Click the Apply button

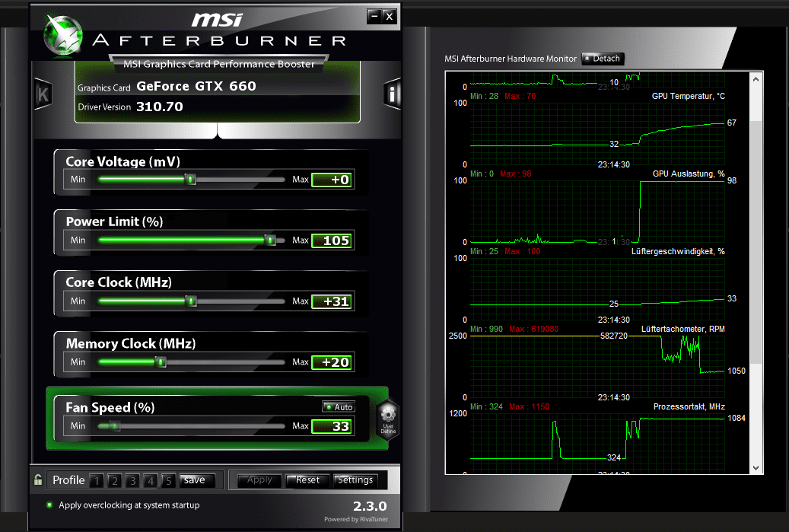259,480
